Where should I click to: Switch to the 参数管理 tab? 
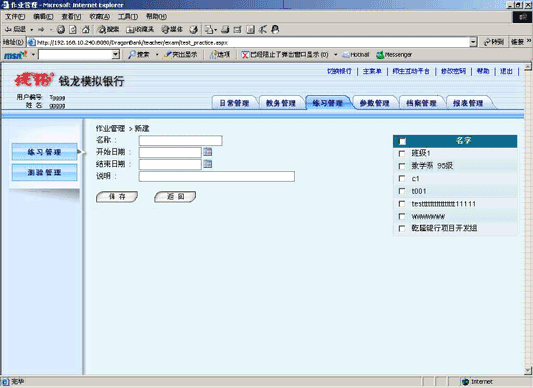click(x=374, y=103)
